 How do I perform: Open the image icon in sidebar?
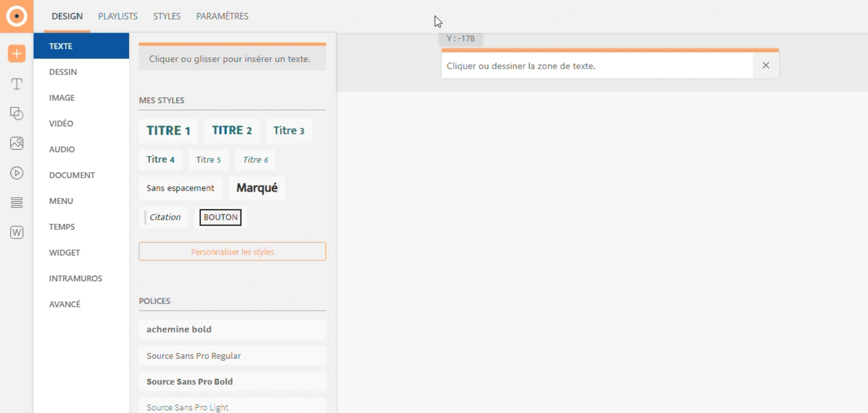coord(17,143)
